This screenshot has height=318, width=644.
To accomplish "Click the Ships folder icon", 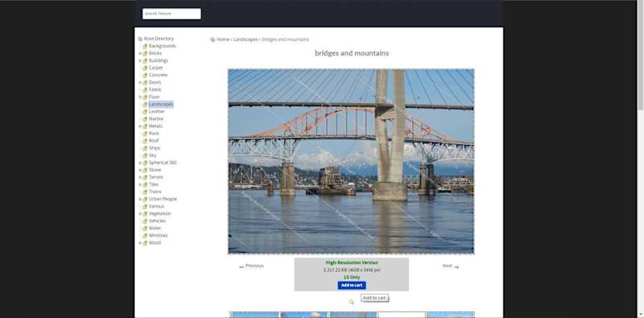I will tap(145, 148).
